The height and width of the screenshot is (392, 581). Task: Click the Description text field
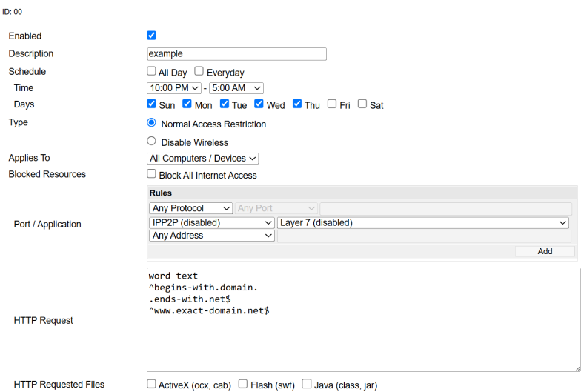tap(237, 54)
